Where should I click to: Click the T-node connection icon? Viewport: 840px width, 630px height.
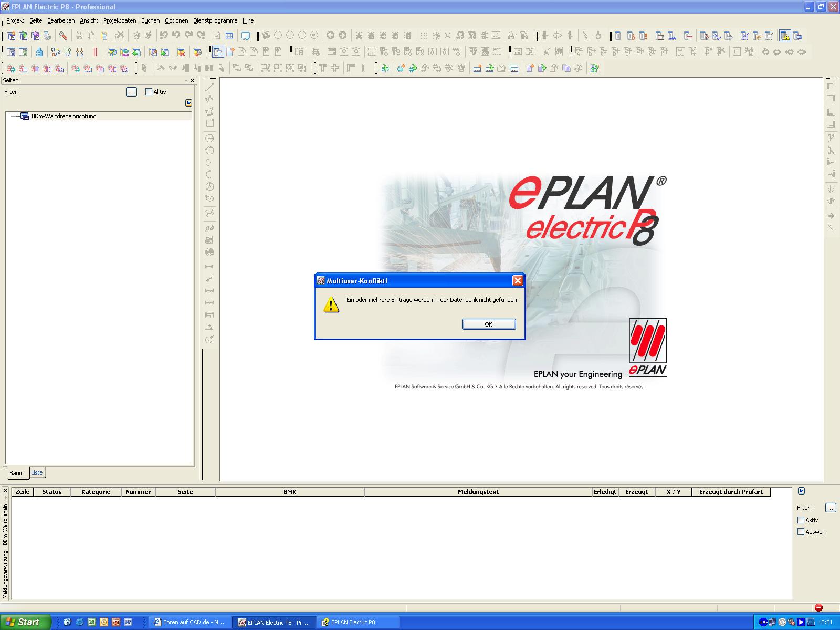[322, 68]
